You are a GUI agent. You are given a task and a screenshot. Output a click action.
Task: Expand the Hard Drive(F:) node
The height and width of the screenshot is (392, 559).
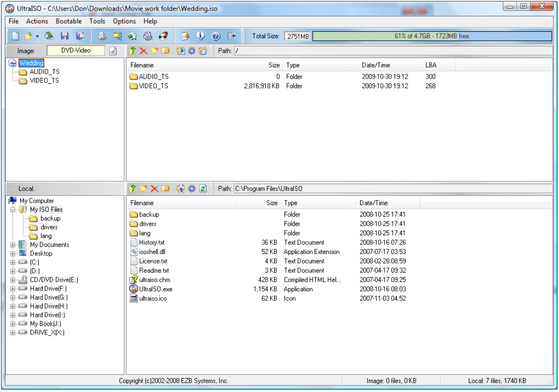[x=13, y=289]
